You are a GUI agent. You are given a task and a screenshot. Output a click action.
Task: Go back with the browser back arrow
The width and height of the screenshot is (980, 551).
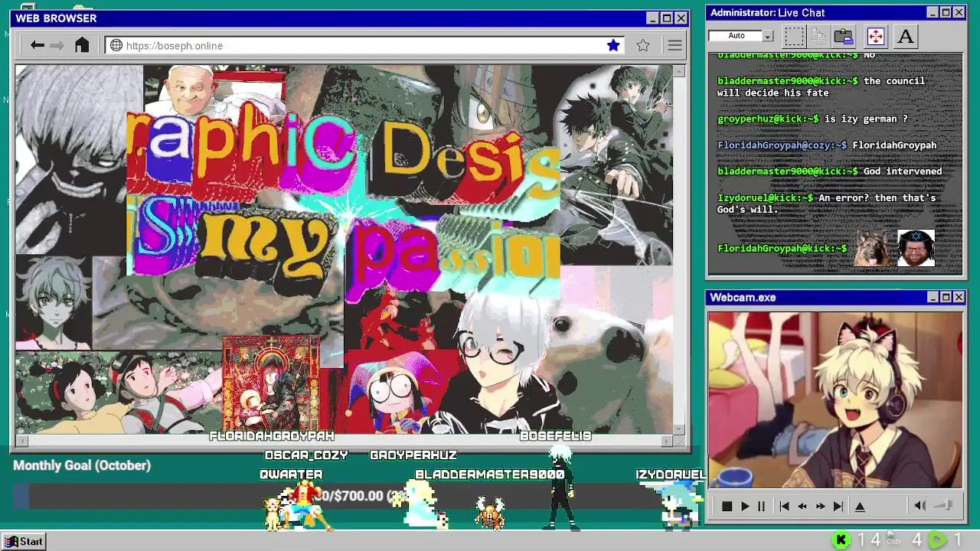click(37, 45)
